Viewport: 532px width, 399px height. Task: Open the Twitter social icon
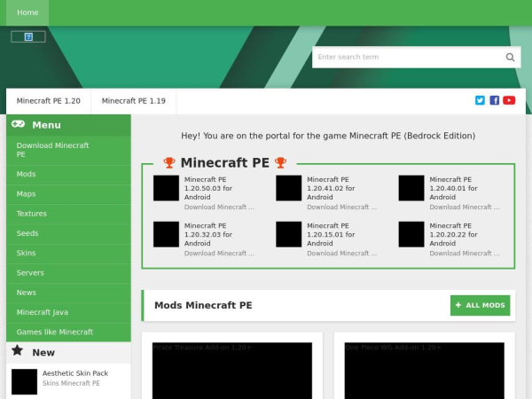(480, 100)
